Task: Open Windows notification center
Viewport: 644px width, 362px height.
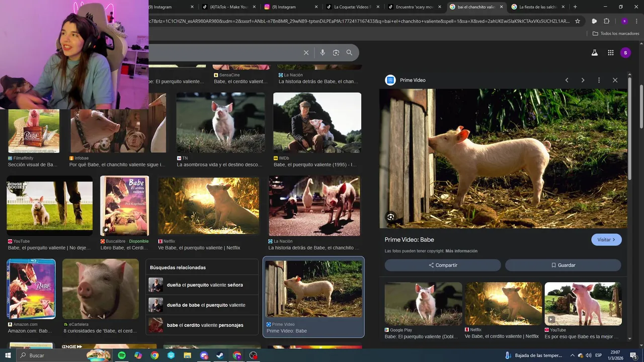Action: (633, 355)
